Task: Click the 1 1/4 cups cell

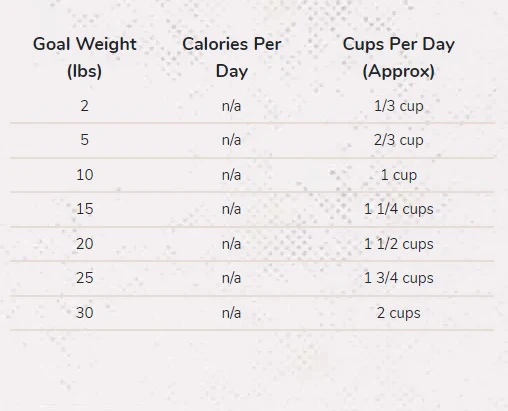Action: [399, 209]
